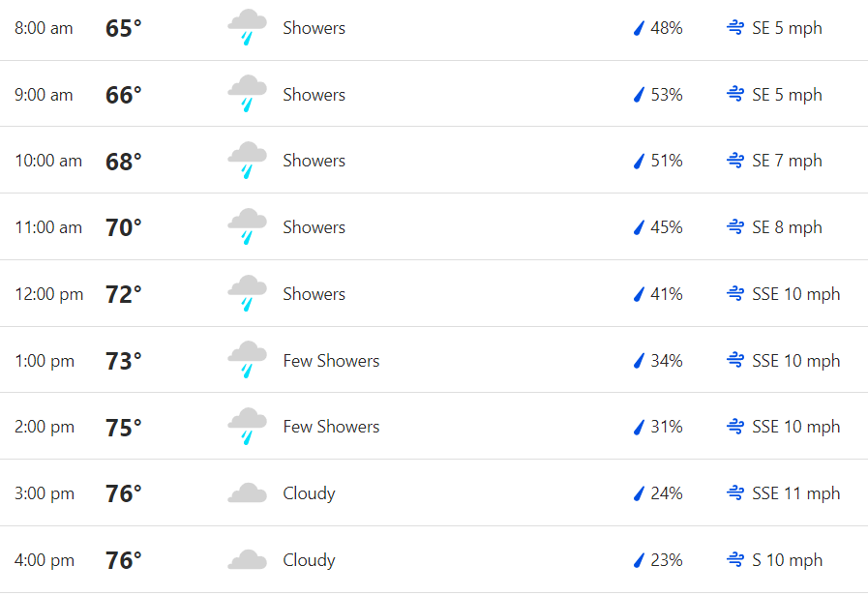
Task: Click the wind icon beside S 10 mph
Action: pyautogui.click(x=735, y=559)
